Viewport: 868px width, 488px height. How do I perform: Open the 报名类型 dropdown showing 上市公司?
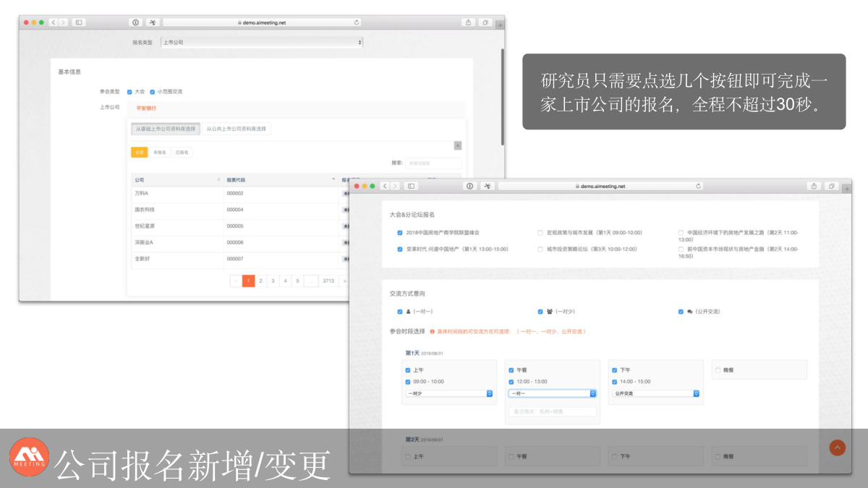click(x=260, y=43)
